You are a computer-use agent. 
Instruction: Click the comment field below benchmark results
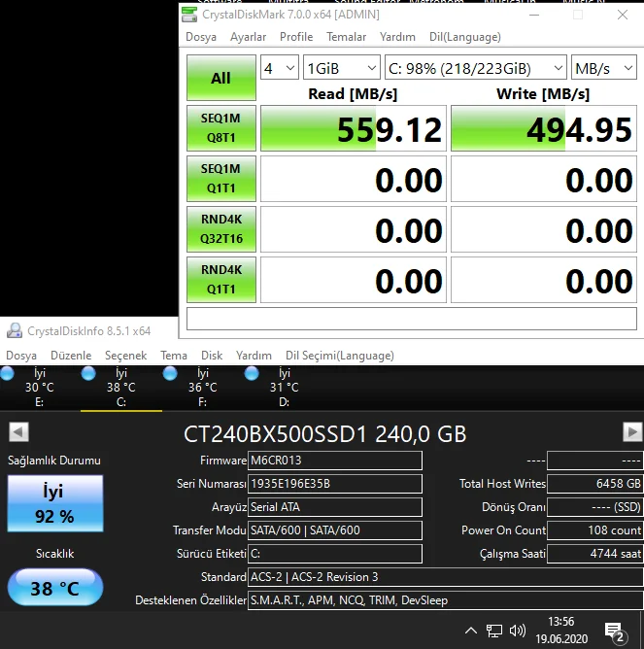412,319
